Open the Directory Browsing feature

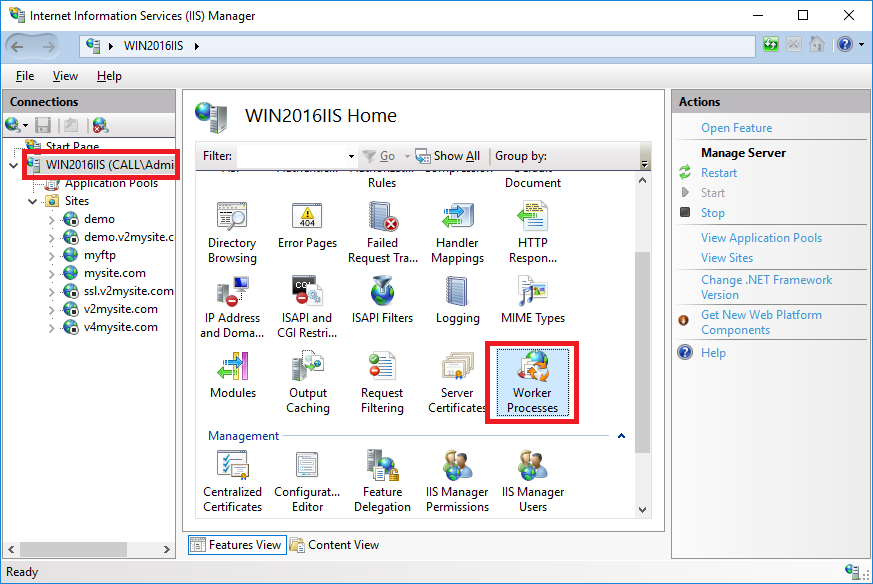coord(232,233)
